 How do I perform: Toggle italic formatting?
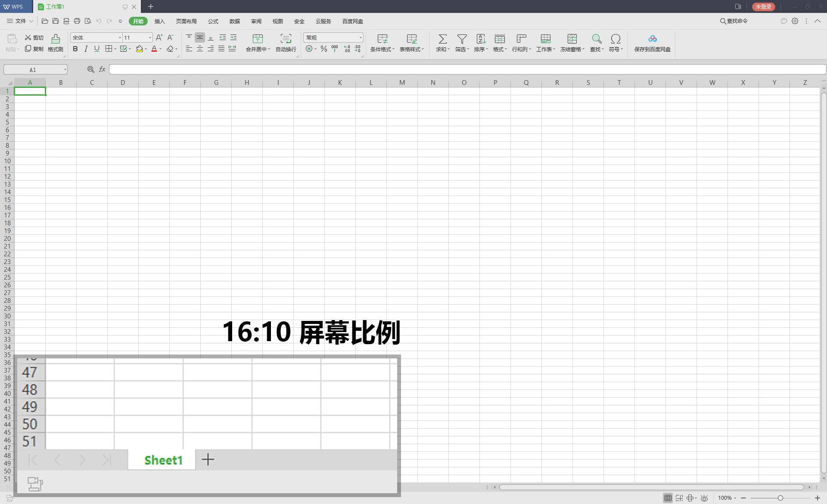coord(86,49)
